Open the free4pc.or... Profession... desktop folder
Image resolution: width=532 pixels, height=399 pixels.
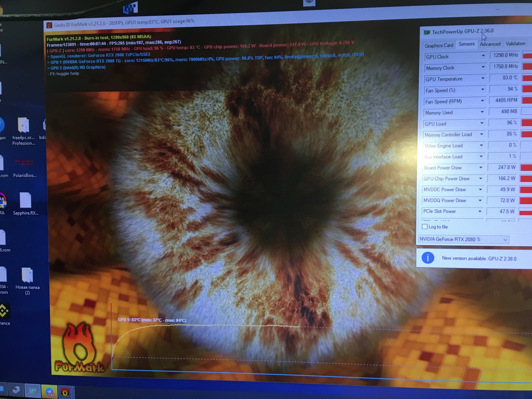(x=24, y=131)
